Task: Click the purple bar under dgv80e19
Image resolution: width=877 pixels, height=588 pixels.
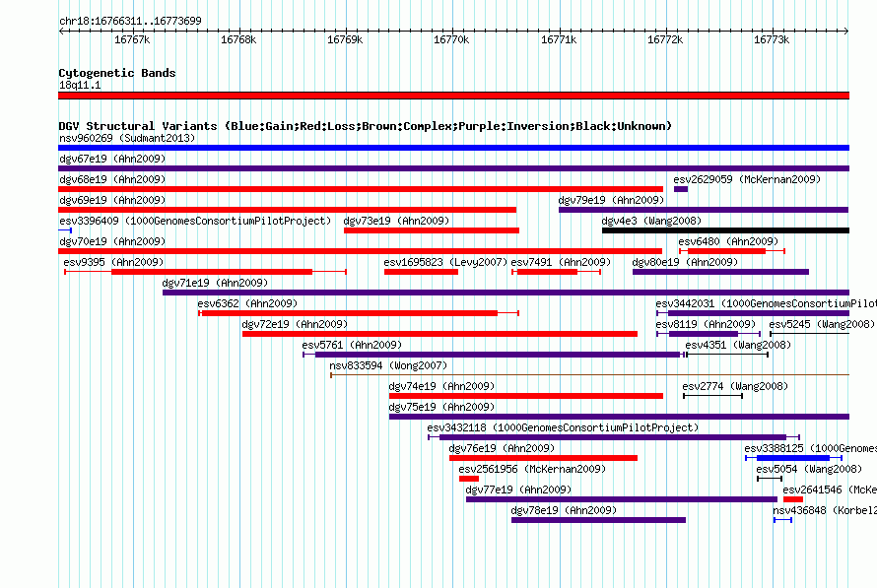Action: [721, 272]
